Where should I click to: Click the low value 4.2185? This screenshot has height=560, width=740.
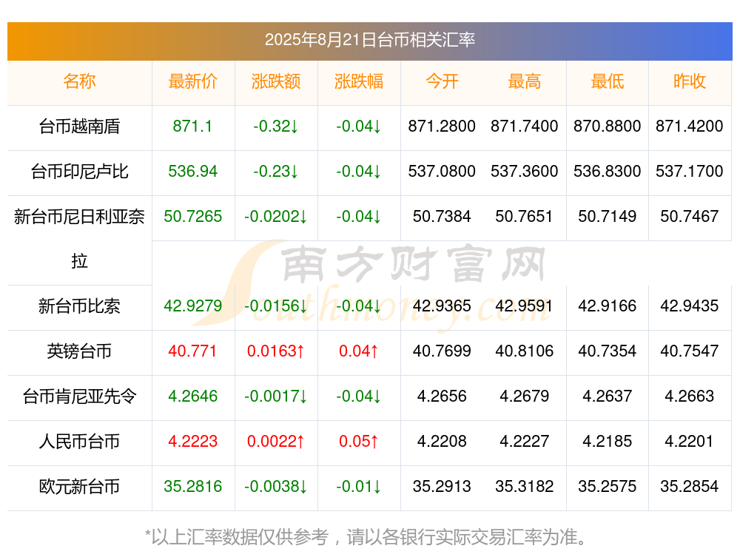(608, 442)
